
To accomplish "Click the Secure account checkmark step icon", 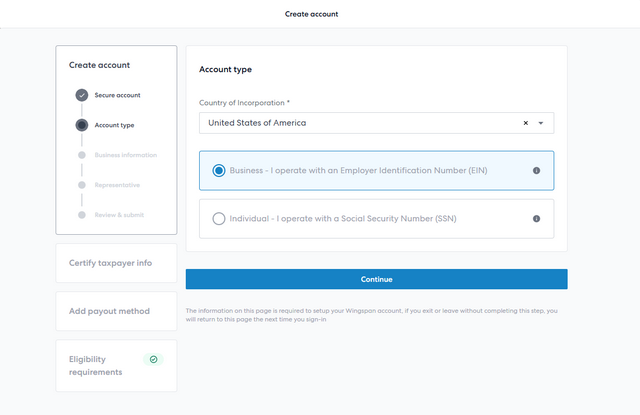I will pos(81,95).
